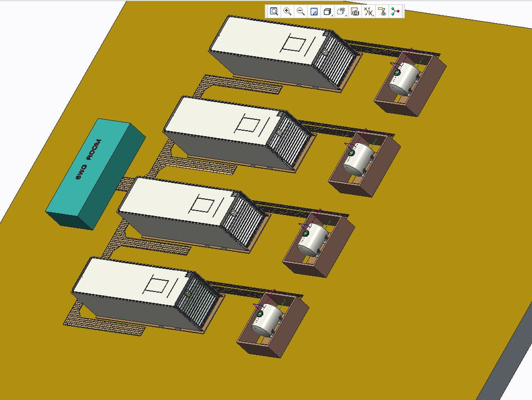The image size is (532, 400).
Task: Select the AB annotation label tool
Action: [x=339, y=11]
